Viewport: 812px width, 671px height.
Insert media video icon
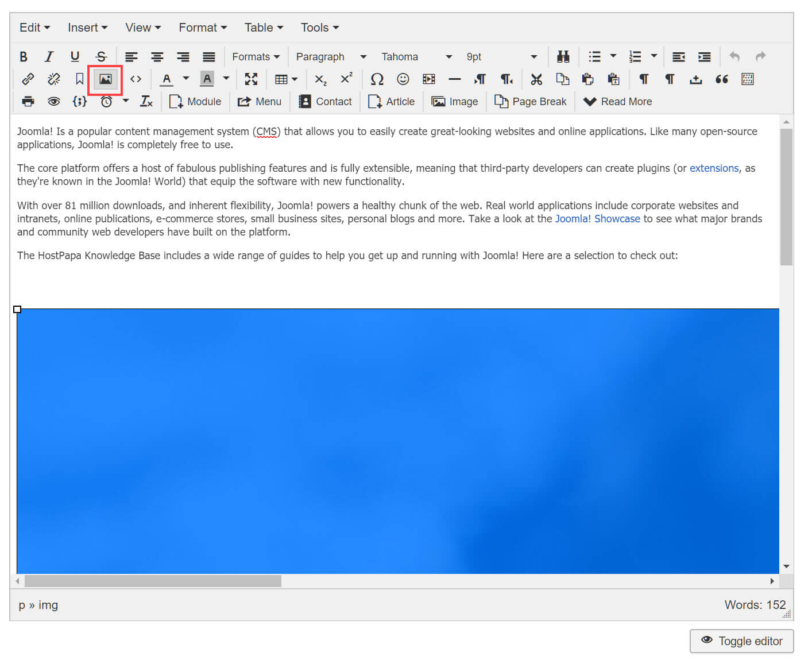[x=429, y=79]
